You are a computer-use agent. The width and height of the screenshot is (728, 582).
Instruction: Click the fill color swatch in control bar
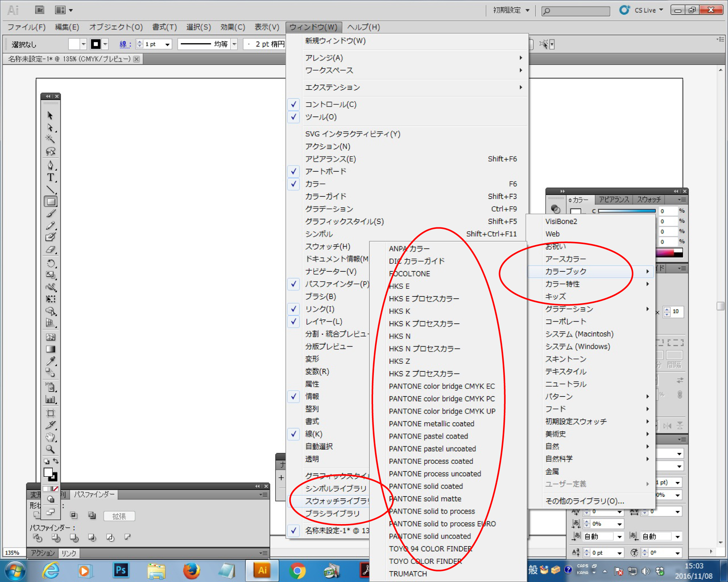point(74,44)
